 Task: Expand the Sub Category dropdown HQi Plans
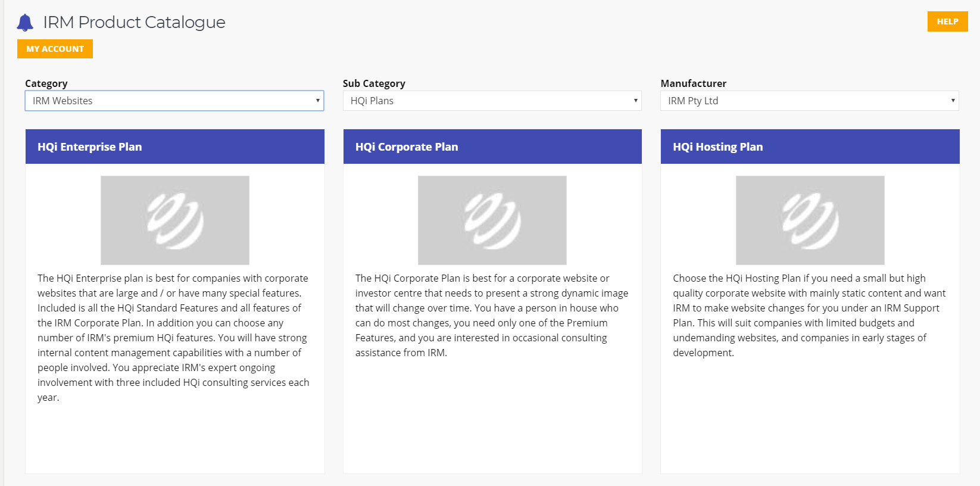(x=492, y=101)
